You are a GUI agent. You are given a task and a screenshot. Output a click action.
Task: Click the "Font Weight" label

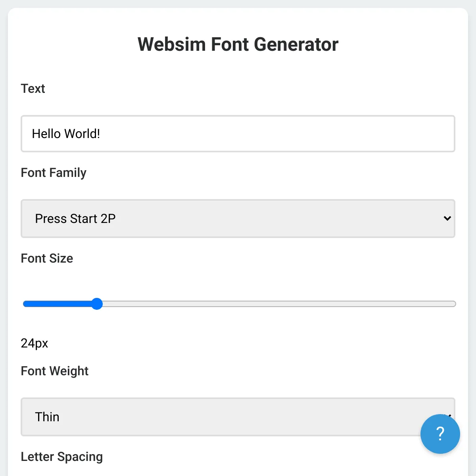pyautogui.click(x=55, y=371)
